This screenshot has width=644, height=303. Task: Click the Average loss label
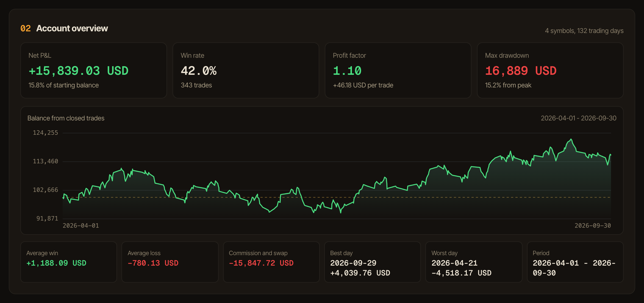point(144,253)
